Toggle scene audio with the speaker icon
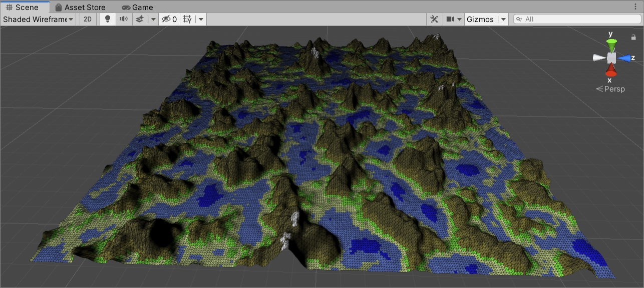644x288 pixels. (x=123, y=19)
